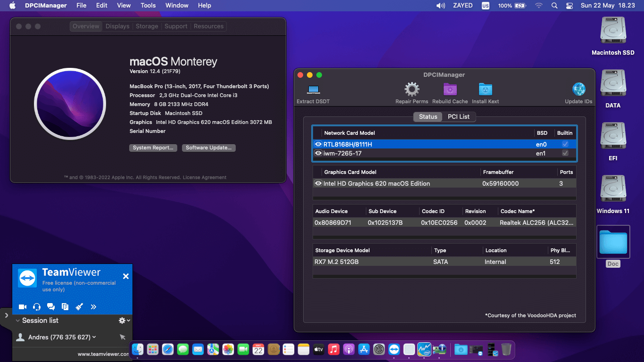Click the TeamViewer headset audio icon
The height and width of the screenshot is (362, 644).
[37, 307]
